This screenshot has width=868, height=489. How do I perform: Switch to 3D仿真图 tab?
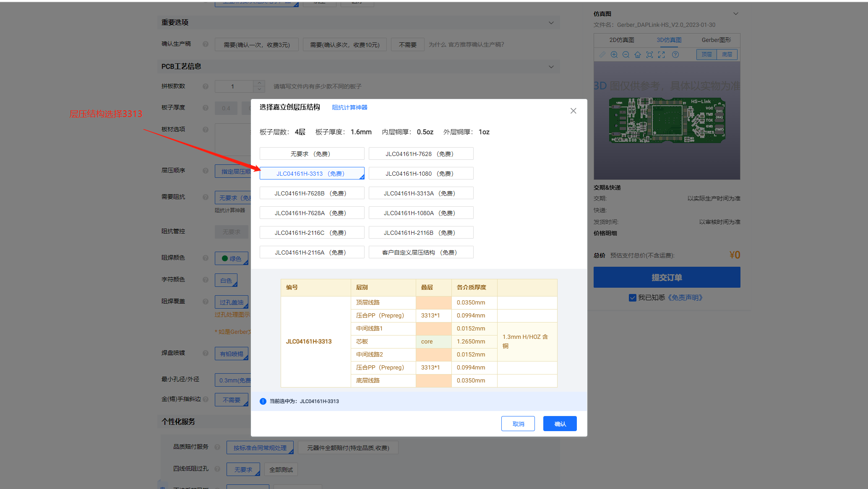click(x=669, y=40)
